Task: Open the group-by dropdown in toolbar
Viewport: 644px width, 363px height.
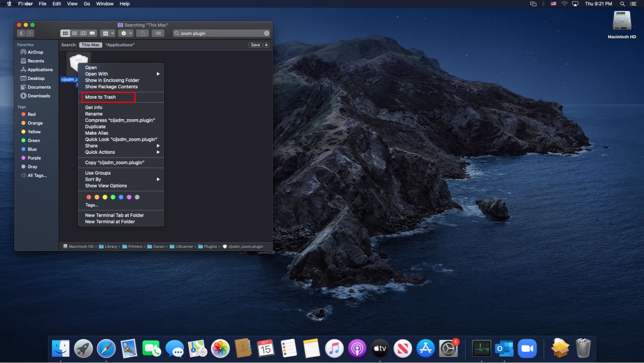Action: tap(107, 33)
